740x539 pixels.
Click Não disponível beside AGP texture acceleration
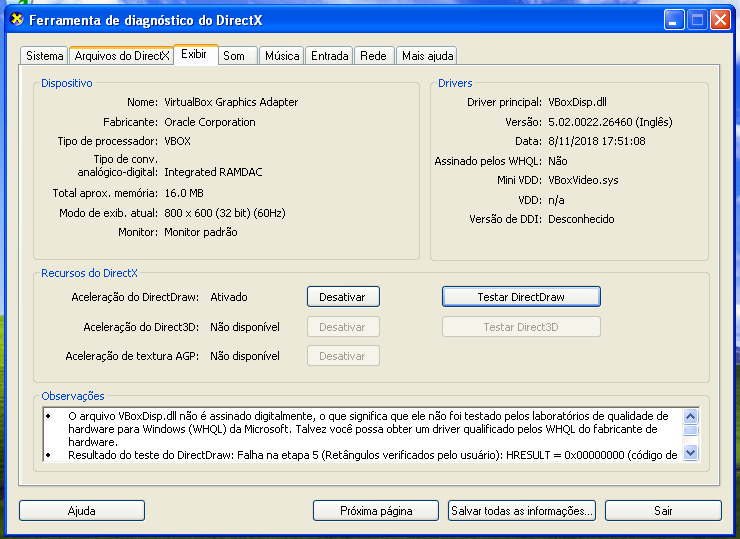pos(245,356)
